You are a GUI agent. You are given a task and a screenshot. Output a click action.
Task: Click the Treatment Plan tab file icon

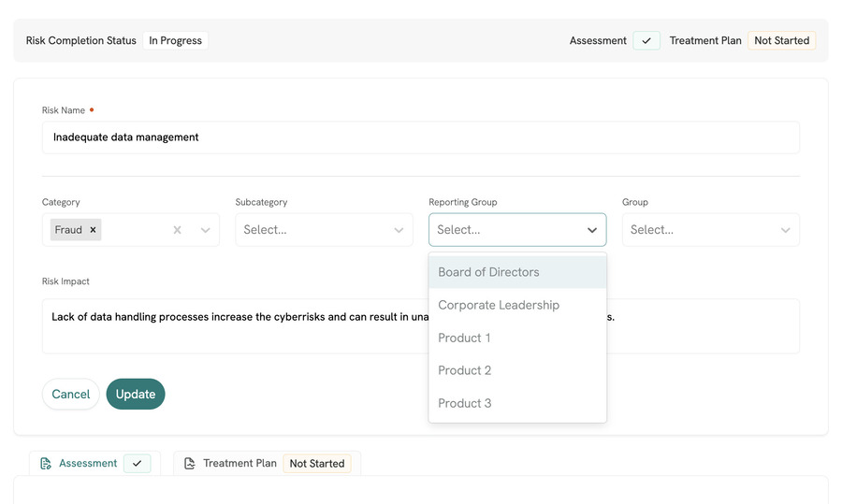(190, 464)
